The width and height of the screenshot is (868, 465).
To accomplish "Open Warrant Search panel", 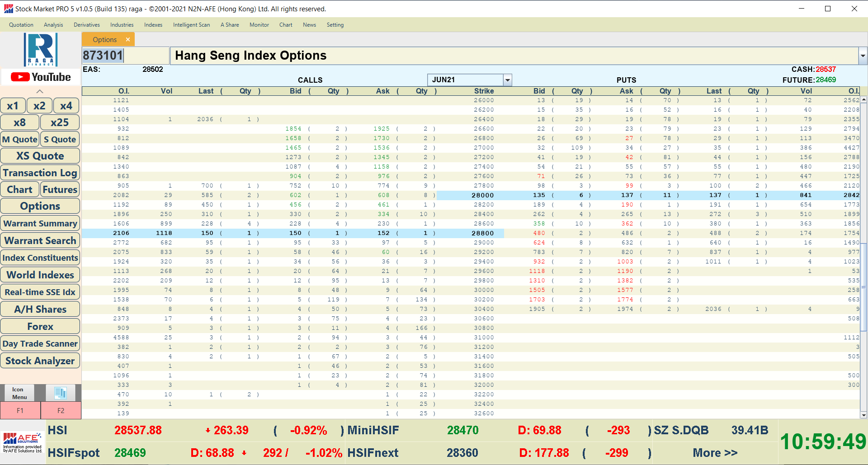I will click(x=40, y=241).
